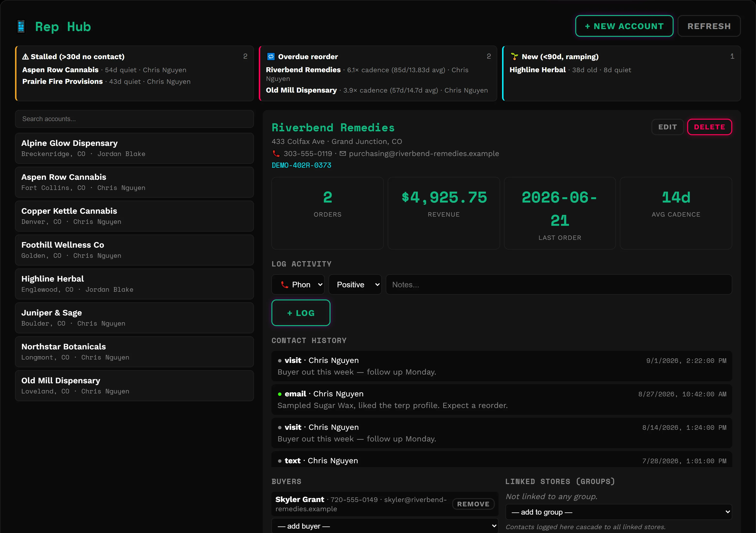Click the 7/28/2026 text history entry
This screenshot has height=533, width=756.
tap(502, 459)
